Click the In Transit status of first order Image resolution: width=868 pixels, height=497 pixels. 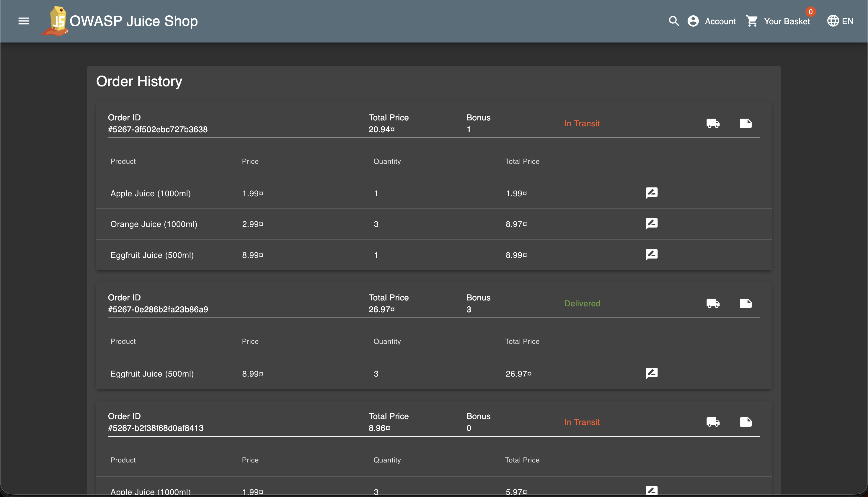[582, 123]
